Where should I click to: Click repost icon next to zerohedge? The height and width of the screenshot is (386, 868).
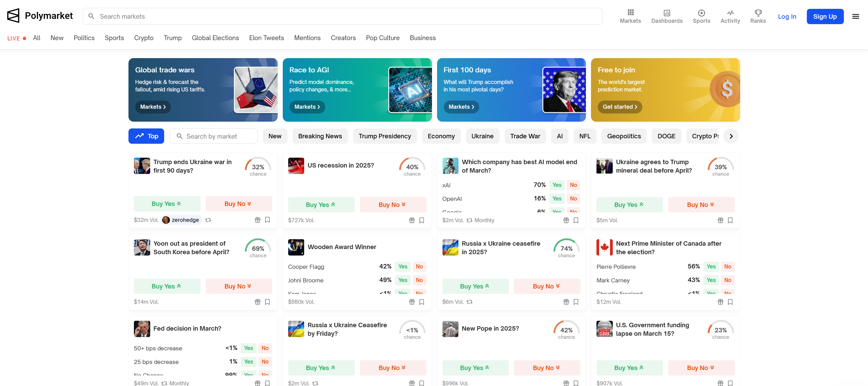click(x=208, y=220)
